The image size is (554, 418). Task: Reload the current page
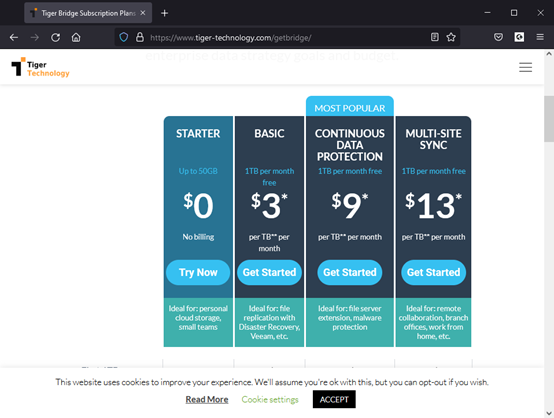pos(55,37)
